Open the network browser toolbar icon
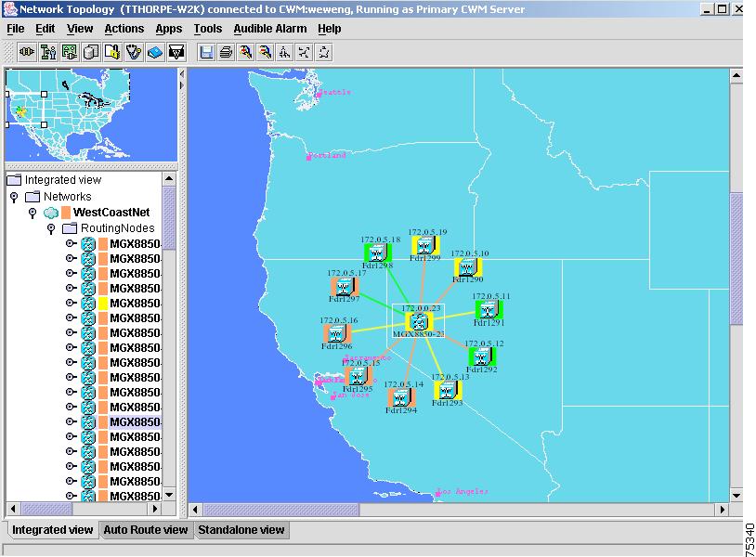 (x=48, y=52)
